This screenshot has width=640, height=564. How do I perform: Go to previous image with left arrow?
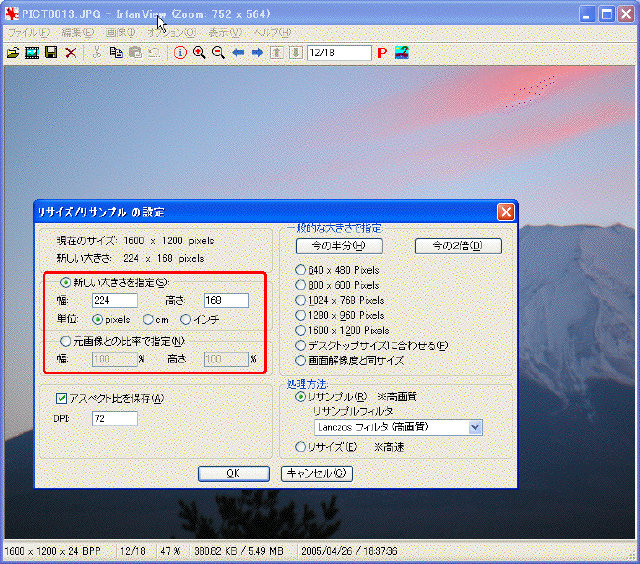pyautogui.click(x=238, y=52)
